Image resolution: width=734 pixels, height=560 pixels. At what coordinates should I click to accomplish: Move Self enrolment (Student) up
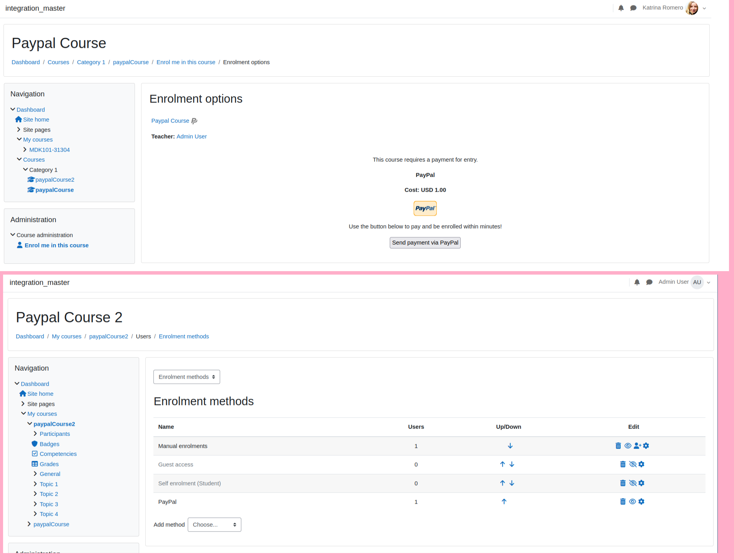tap(502, 483)
